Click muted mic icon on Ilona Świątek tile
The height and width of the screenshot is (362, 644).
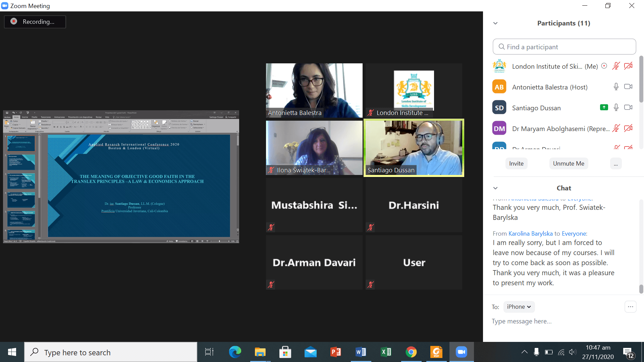click(271, 170)
